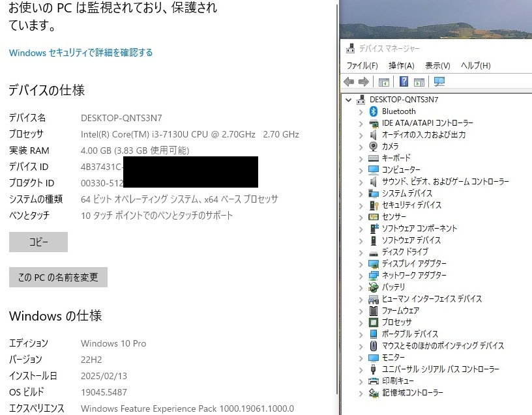Viewport: 532px width, 415px height.
Task: Click the scan for hardware changes monitor icon
Action: point(439,81)
